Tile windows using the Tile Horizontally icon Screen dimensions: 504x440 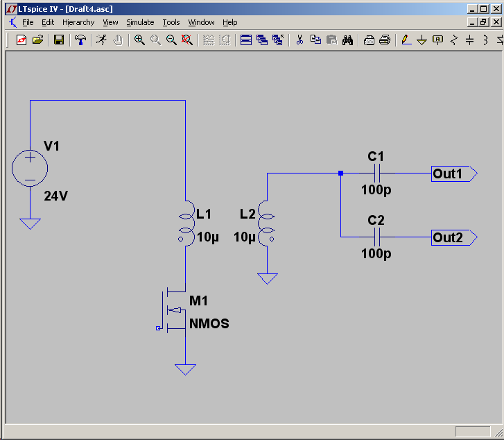click(245, 40)
